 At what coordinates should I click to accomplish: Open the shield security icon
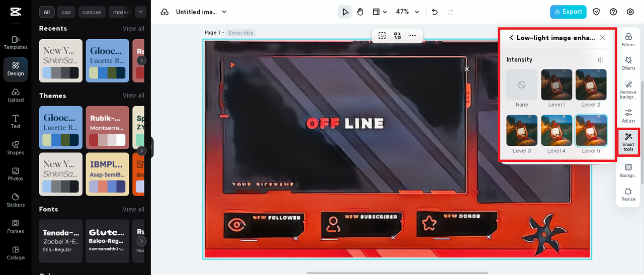coord(596,12)
